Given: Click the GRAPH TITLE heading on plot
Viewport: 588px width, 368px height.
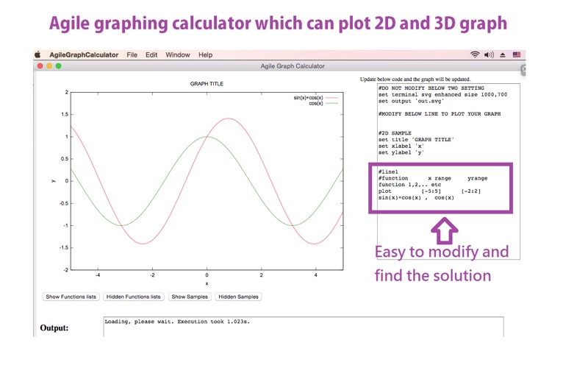Looking at the screenshot, I should (207, 84).
